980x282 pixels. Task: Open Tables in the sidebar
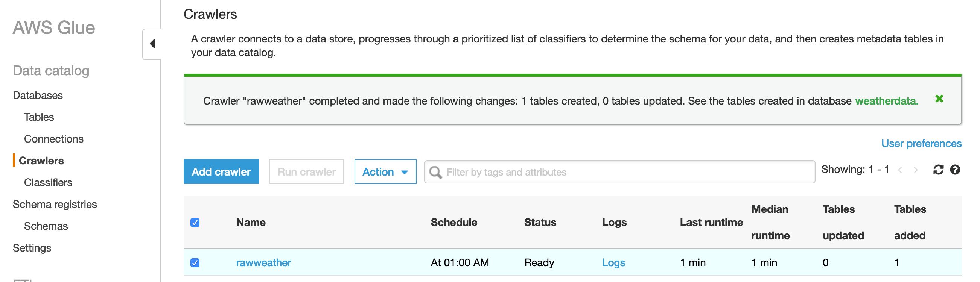click(x=39, y=117)
